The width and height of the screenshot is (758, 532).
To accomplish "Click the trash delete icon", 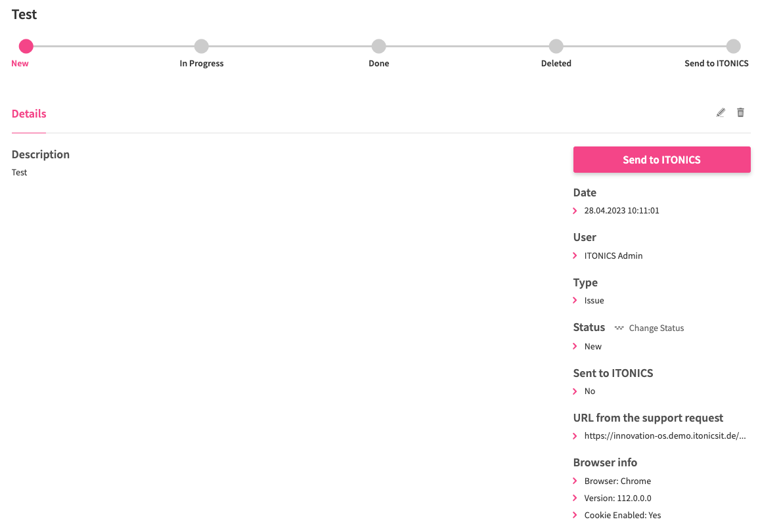I will tap(740, 113).
